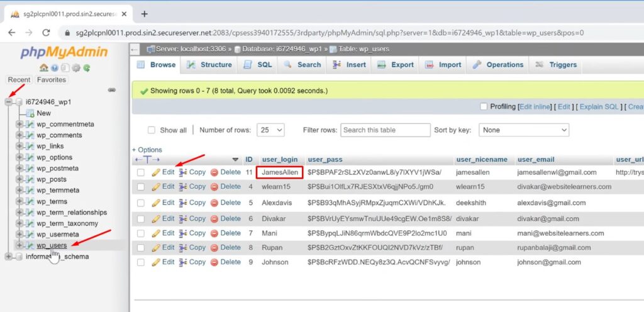Click the table icon next to wp_usermeta
The width and height of the screenshot is (644, 312).
[30, 235]
